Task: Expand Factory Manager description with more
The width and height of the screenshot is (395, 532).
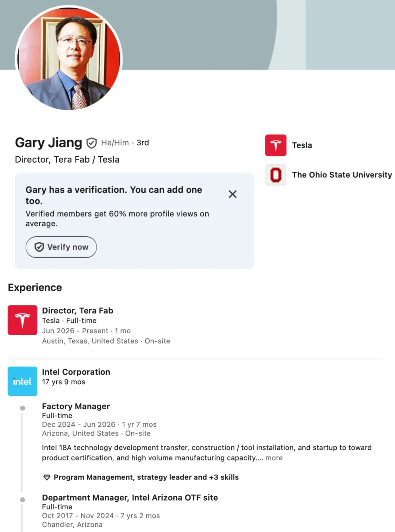Action: point(274,458)
